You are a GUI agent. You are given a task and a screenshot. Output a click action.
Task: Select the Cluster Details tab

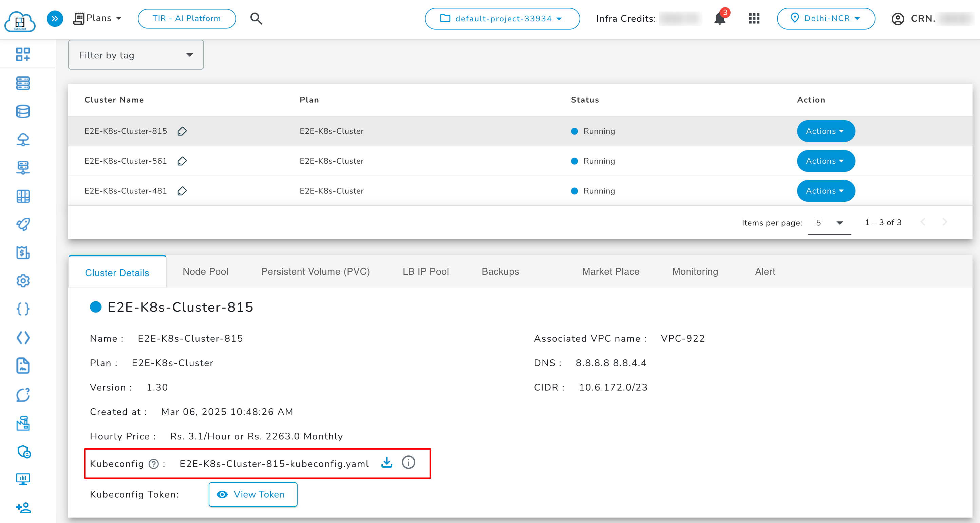pos(117,272)
